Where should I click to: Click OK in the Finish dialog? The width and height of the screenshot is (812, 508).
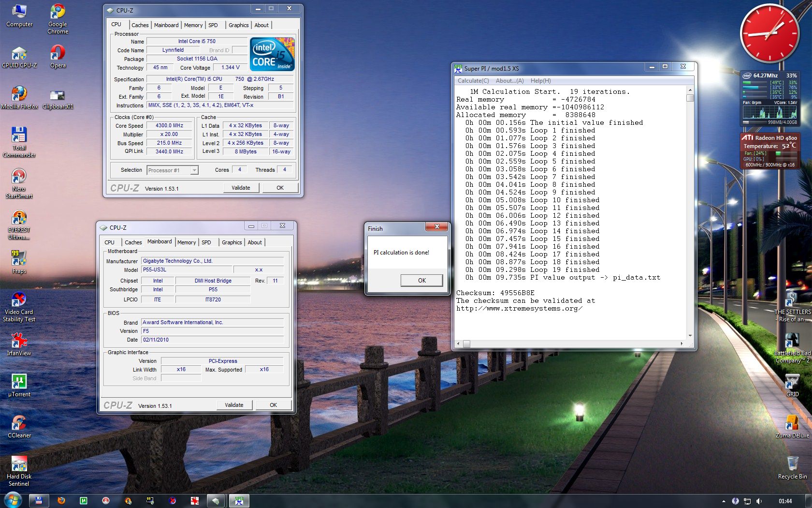(x=422, y=281)
